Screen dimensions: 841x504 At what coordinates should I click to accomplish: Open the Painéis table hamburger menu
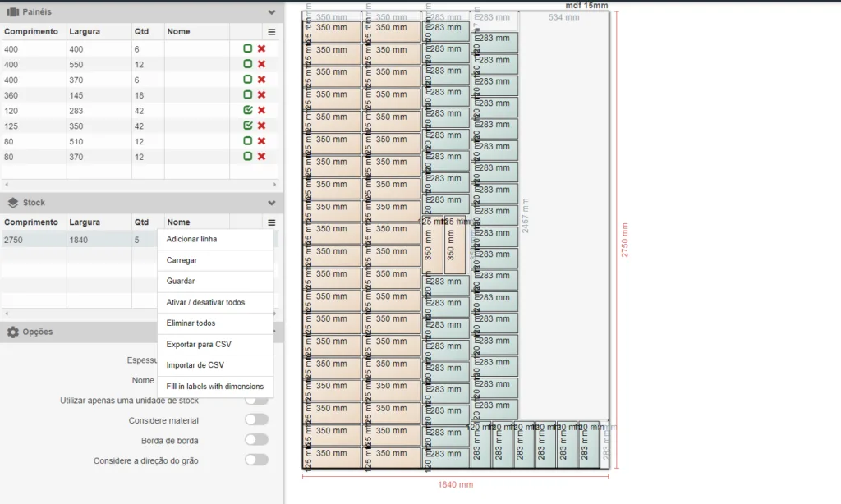pyautogui.click(x=272, y=32)
